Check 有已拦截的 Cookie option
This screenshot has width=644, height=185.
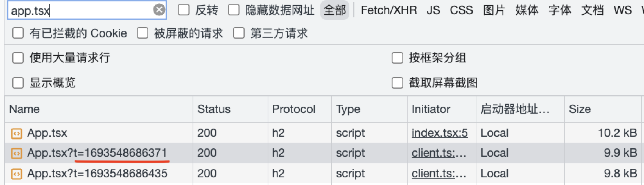pyautogui.click(x=18, y=33)
